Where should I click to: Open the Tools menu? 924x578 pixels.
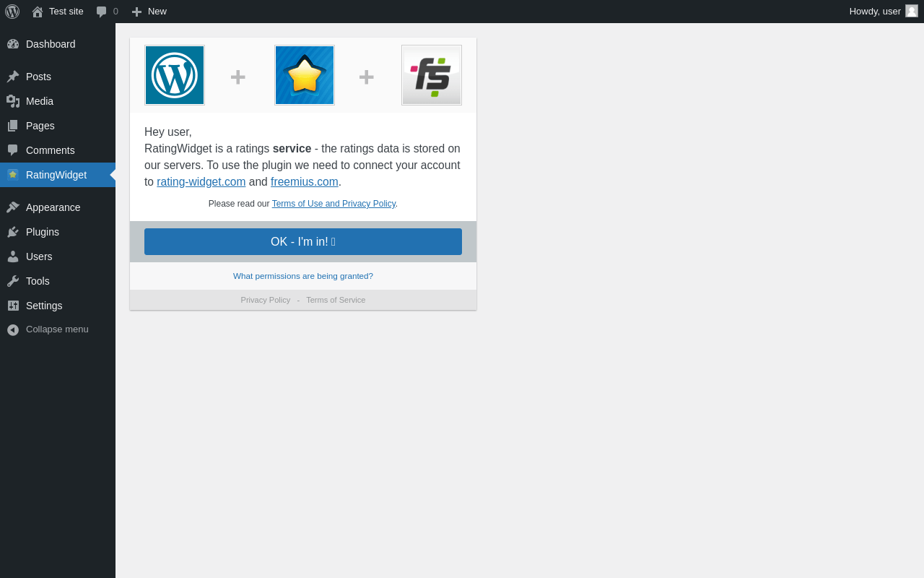pos(58,281)
